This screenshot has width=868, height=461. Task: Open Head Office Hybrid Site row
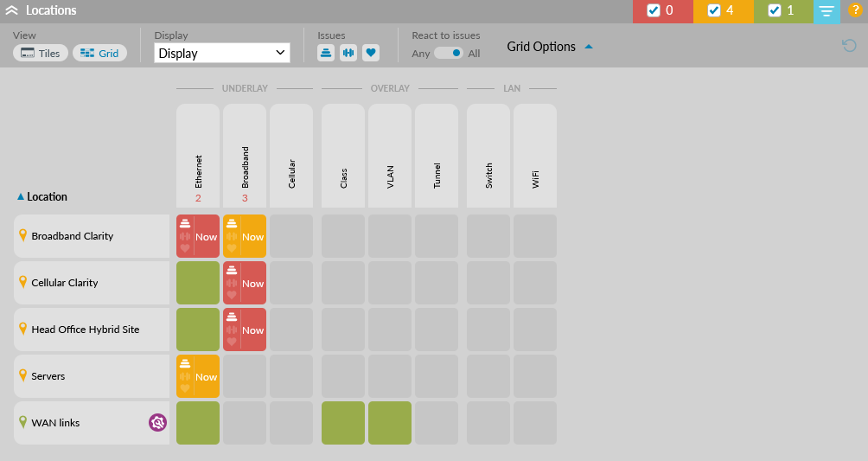pos(92,330)
